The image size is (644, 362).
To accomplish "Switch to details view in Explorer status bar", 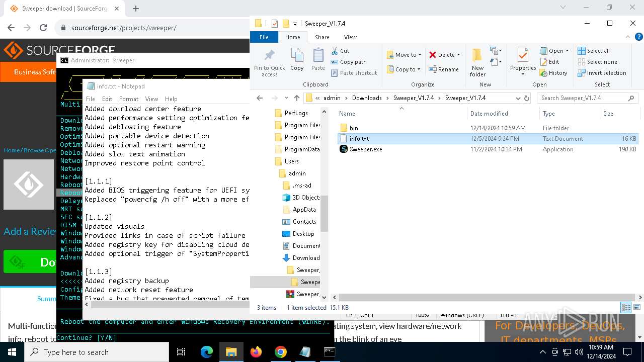I will (x=626, y=307).
